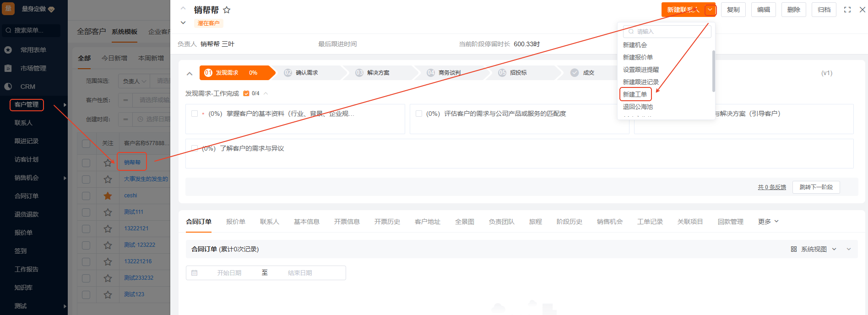This screenshot has height=315, width=868.
Task: Click the 解决方案 stage step
Action: (x=378, y=73)
